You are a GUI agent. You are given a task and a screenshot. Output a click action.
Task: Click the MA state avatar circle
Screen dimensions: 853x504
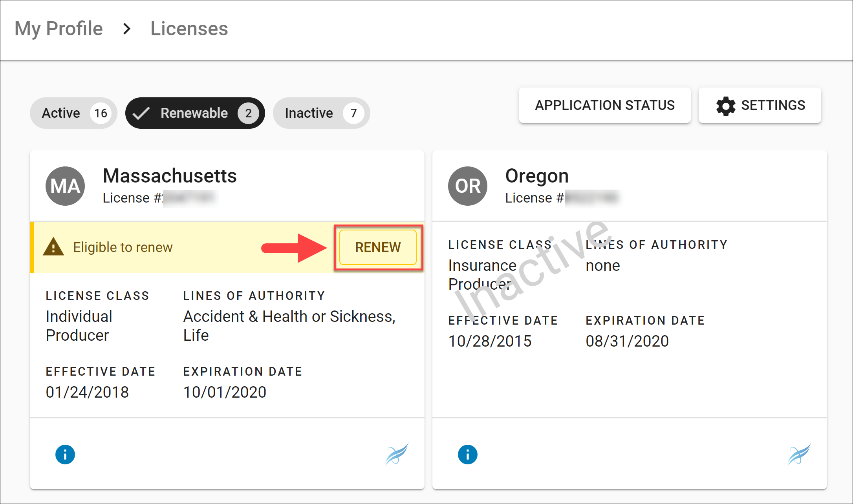tap(65, 186)
